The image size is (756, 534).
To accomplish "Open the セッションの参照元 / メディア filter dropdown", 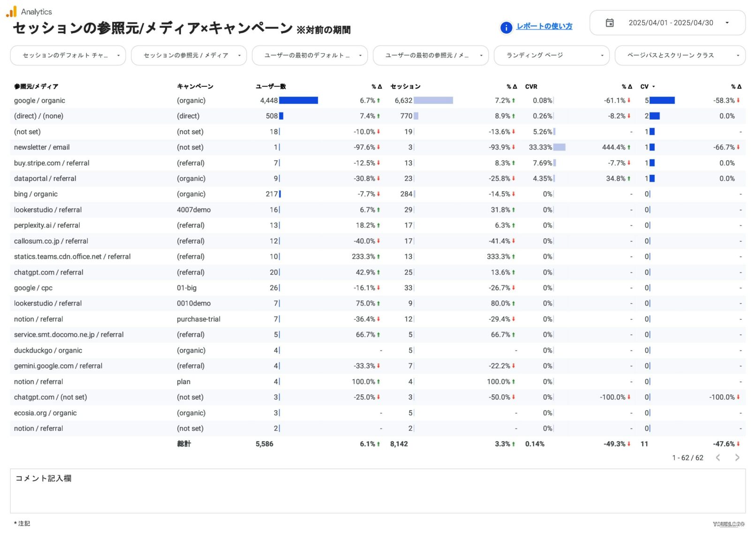I will [x=189, y=55].
